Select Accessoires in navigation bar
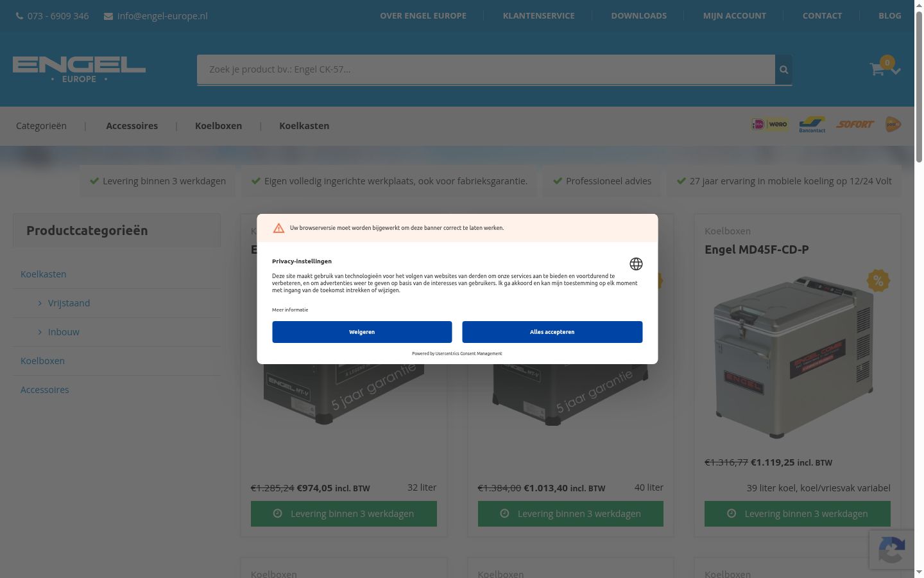The height and width of the screenshot is (578, 924). pos(132,126)
